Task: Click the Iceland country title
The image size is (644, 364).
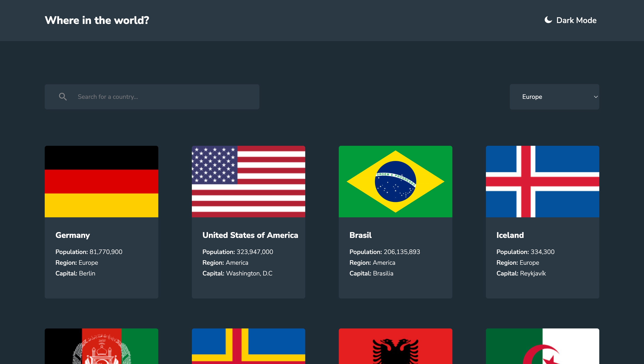Action: point(510,235)
